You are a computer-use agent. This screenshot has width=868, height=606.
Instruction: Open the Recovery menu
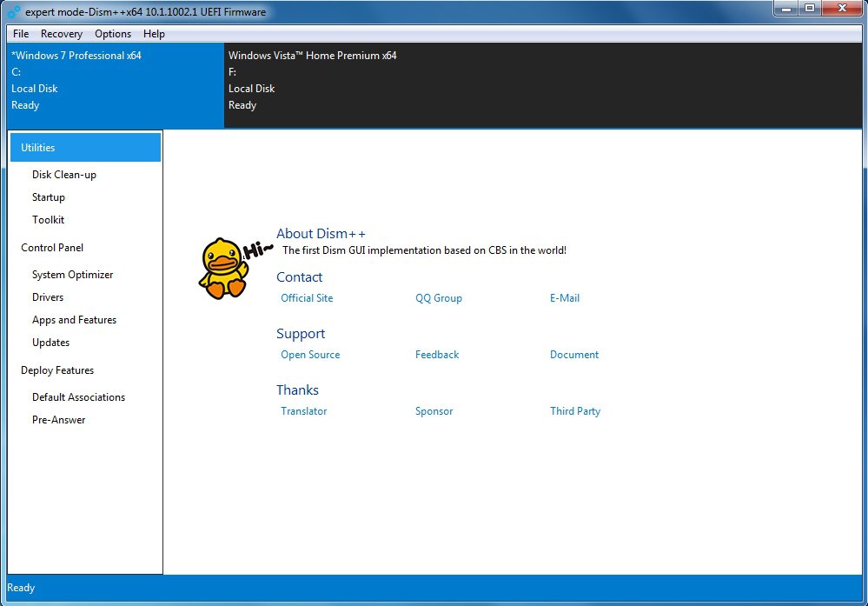click(62, 34)
